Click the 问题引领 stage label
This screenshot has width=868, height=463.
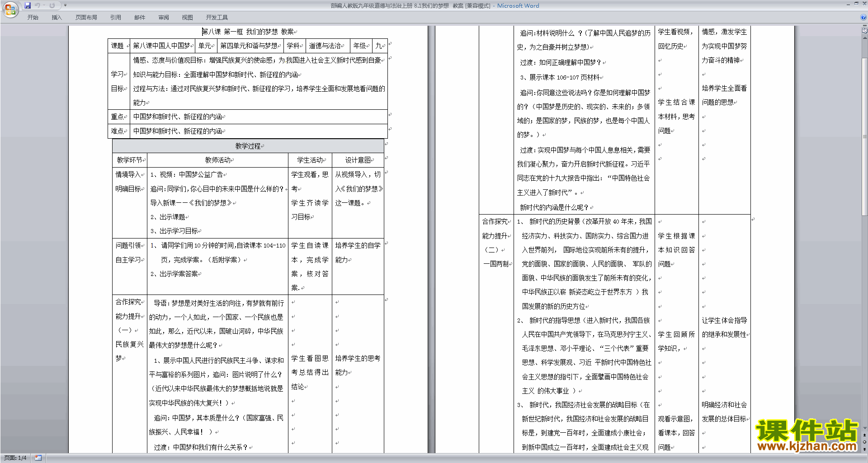[x=128, y=245]
